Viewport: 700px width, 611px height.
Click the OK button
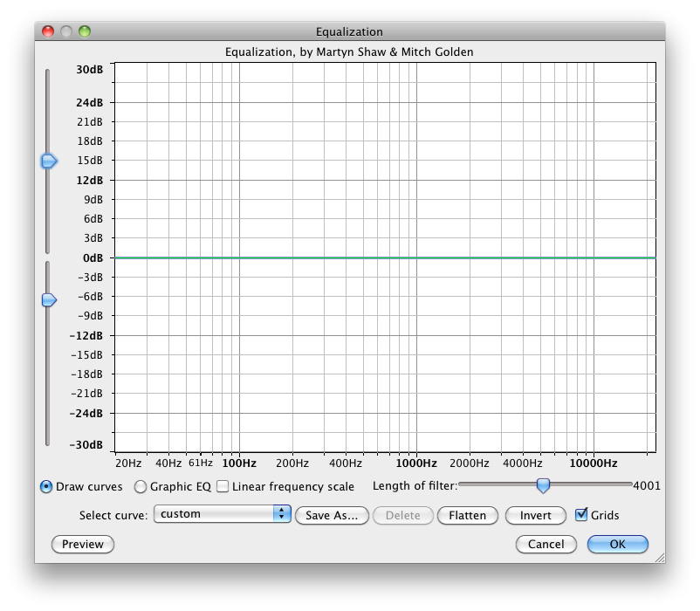[x=617, y=544]
